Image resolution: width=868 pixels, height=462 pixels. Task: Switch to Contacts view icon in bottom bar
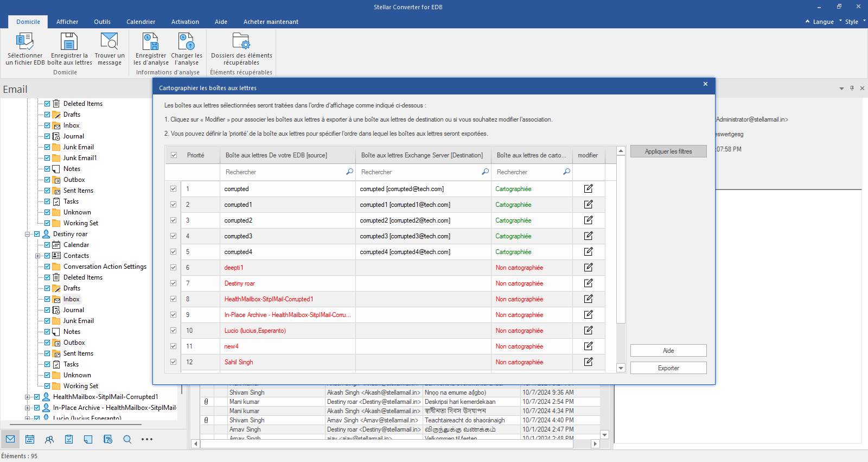pos(49,439)
